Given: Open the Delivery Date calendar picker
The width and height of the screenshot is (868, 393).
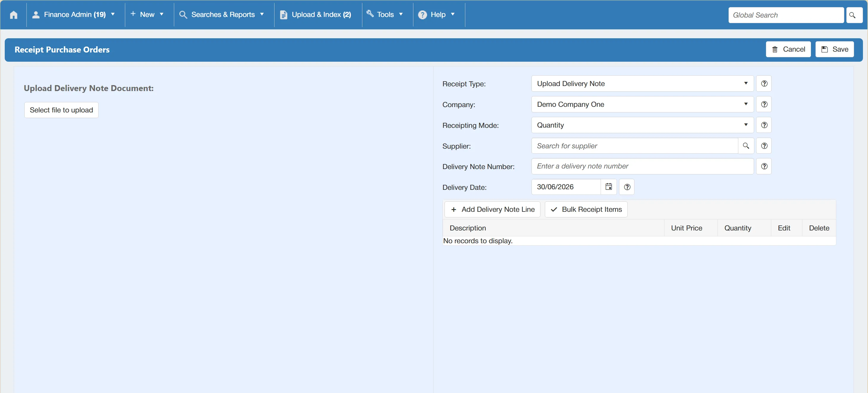Looking at the screenshot, I should [609, 187].
